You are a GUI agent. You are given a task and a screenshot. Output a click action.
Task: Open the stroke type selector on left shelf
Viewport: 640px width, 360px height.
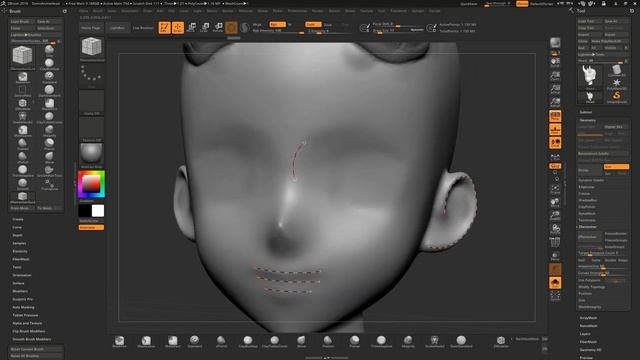pos(91,76)
